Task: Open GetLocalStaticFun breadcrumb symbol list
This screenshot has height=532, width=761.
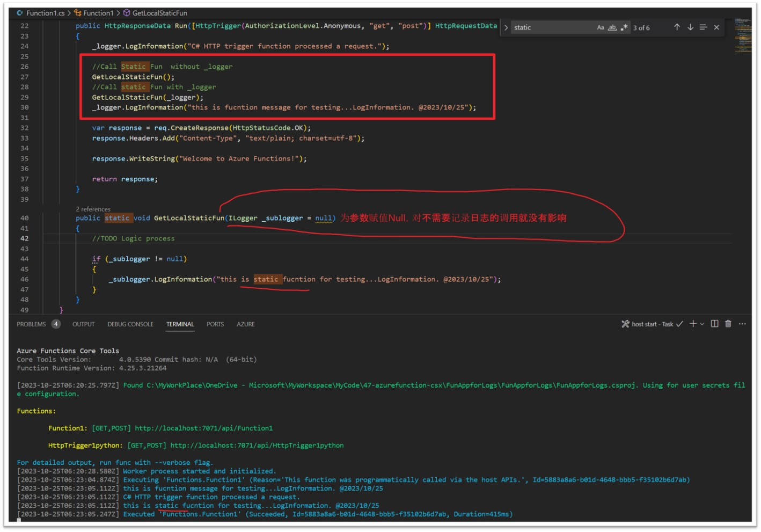Action: [159, 13]
